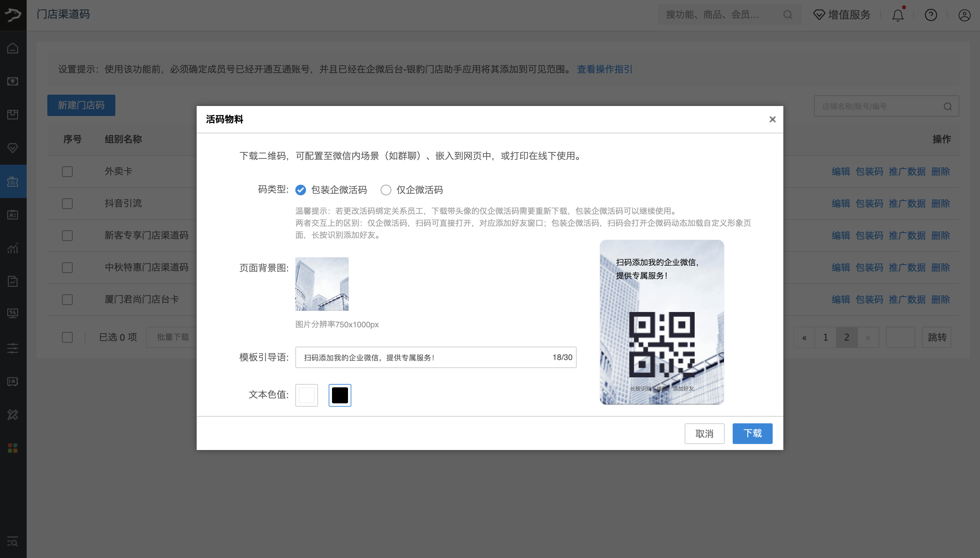Open the notification bell icon
This screenshot has height=558, width=980.
tap(898, 15)
